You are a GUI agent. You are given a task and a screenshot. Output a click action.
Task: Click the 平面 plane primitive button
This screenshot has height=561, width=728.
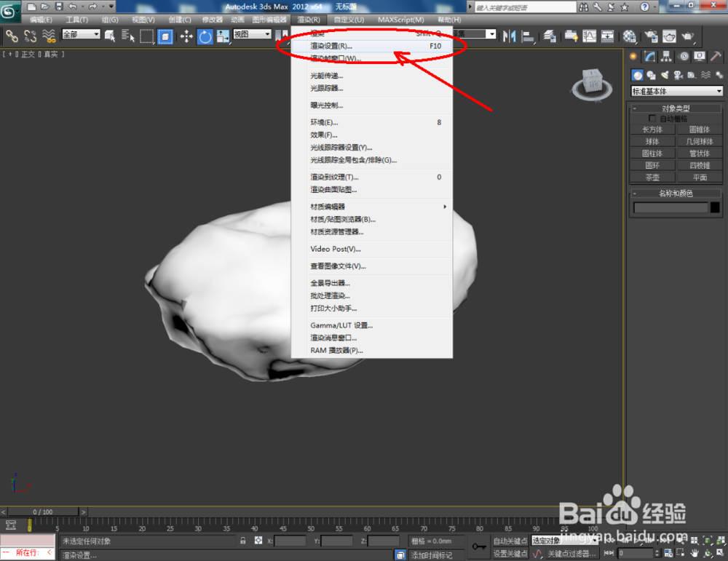click(700, 178)
